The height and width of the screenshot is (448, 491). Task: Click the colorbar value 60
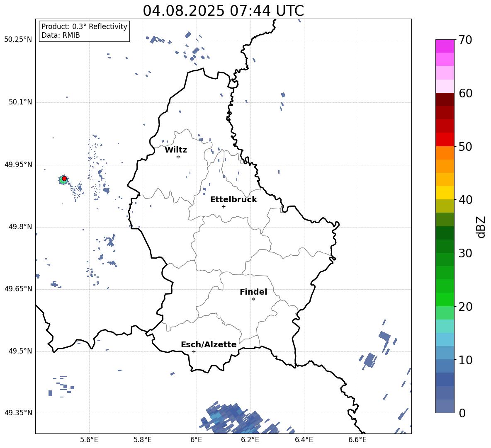click(x=465, y=93)
